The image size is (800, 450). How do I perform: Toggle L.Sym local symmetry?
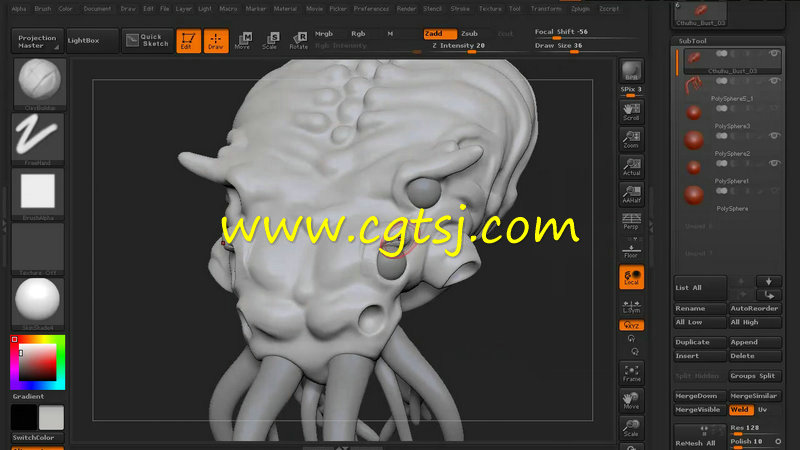pyautogui.click(x=631, y=306)
